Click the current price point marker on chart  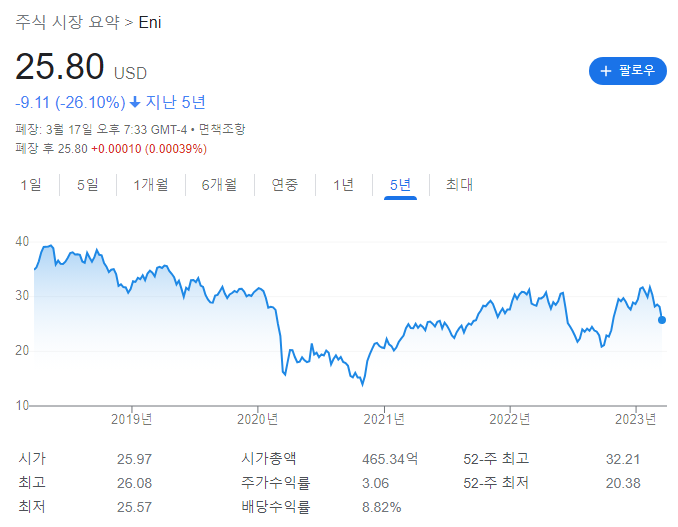tap(662, 320)
